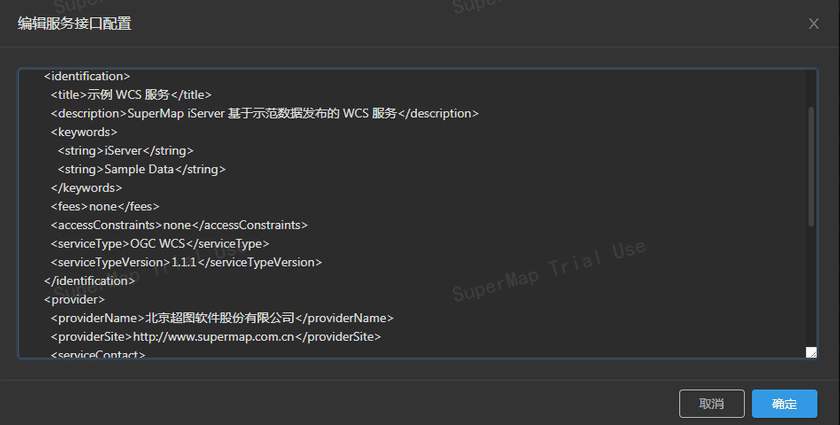Image resolution: width=840 pixels, height=425 pixels.
Task: Click the <keywords> opening tag line
Action: tap(84, 132)
